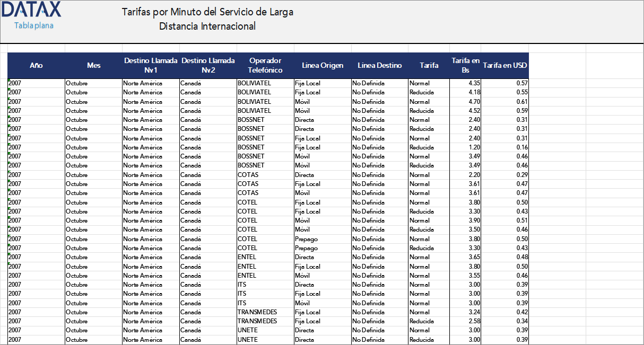Click the cell showing 0.51
Screen dimensions: 644x345
pyautogui.click(x=505, y=220)
